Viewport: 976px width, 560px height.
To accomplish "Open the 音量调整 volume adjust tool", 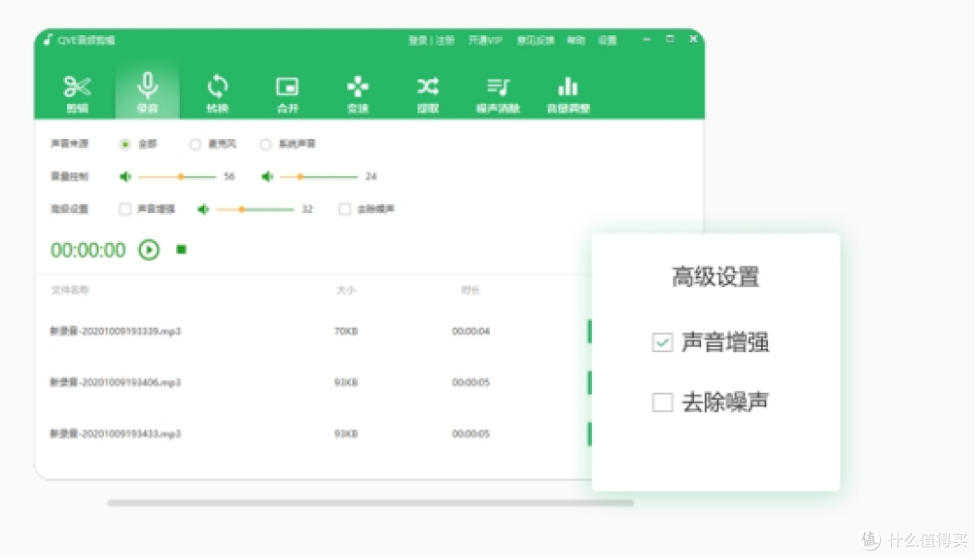I will coord(568,93).
